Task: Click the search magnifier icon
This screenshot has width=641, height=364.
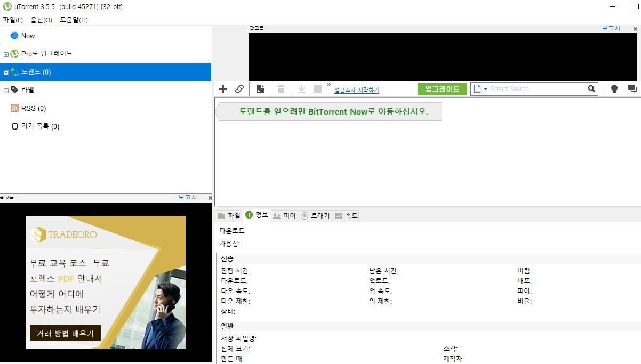Action: [x=591, y=89]
